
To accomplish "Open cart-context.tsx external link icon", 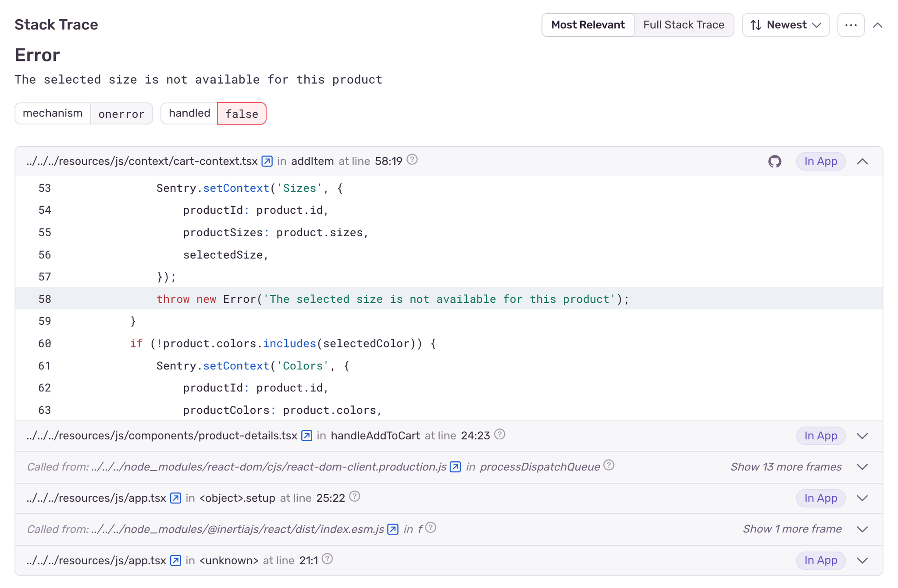I will tap(267, 161).
